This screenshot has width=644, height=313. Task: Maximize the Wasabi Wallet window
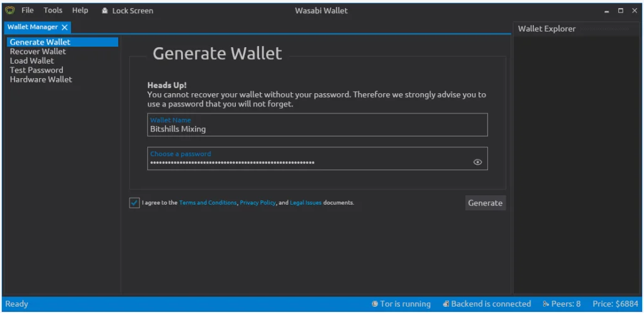(x=621, y=11)
